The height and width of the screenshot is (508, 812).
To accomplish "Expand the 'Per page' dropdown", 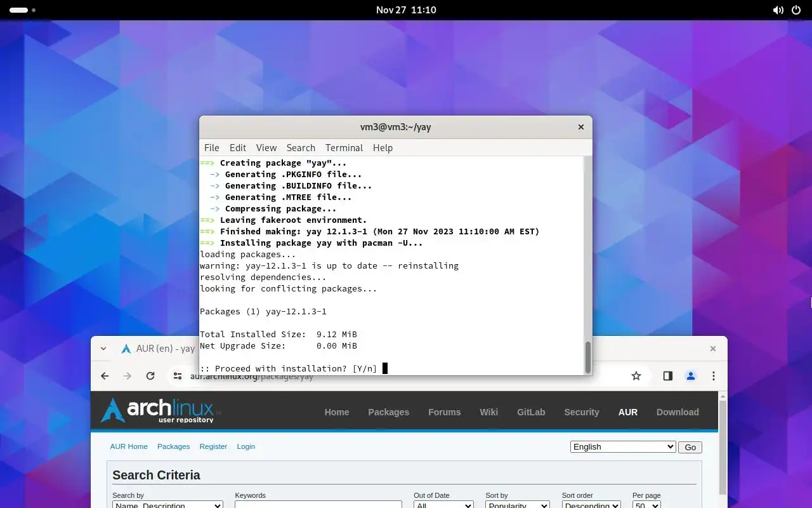I will (x=646, y=505).
